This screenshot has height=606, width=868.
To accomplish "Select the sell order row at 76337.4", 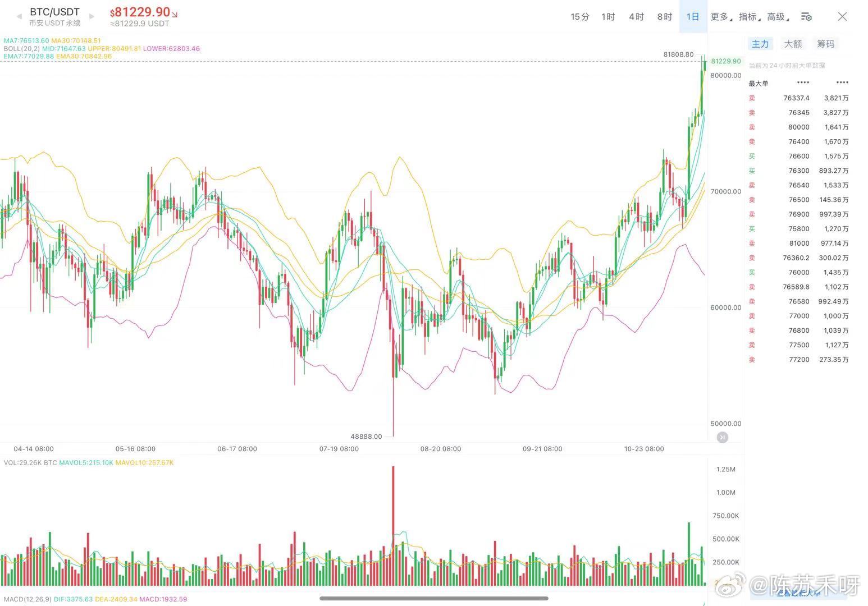I will pos(798,98).
